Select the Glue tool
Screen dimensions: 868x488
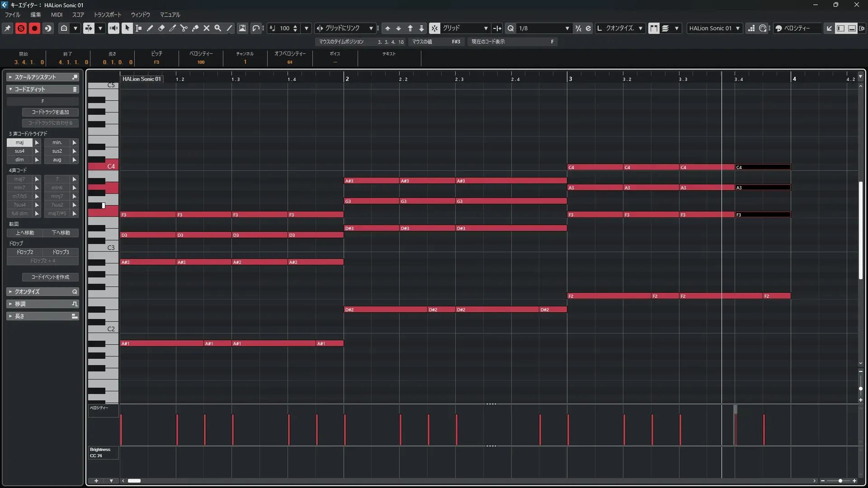pos(195,28)
